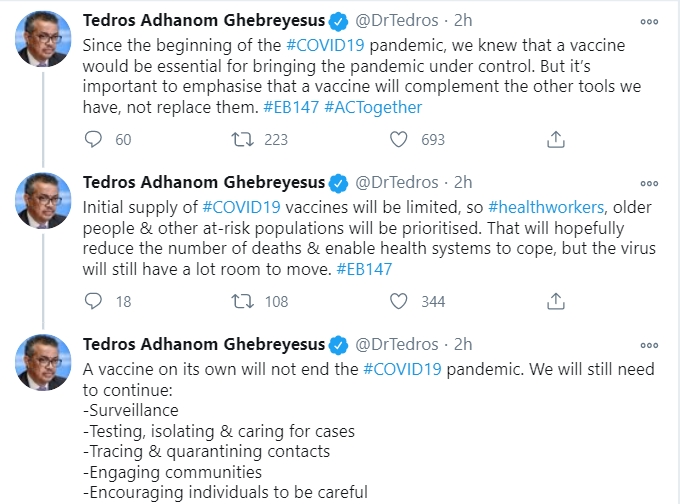The image size is (680, 504).
Task: Click the first tweet's profile avatar
Action: [43, 43]
